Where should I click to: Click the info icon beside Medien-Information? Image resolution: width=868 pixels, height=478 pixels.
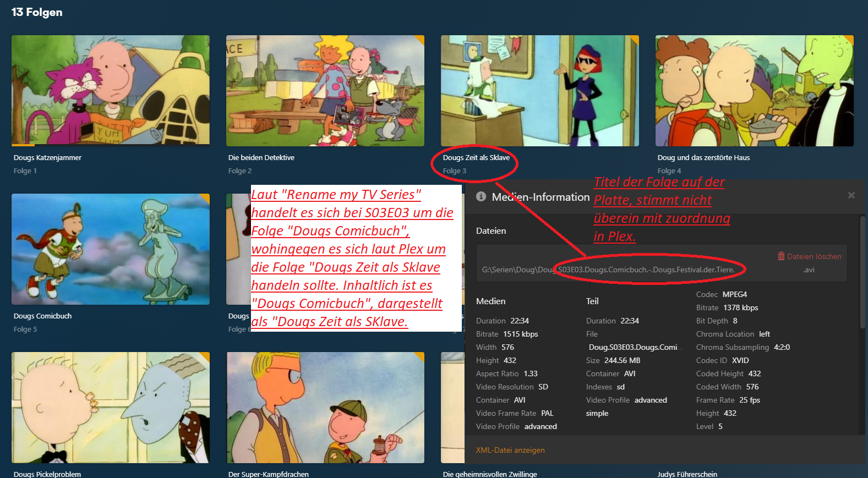click(481, 196)
